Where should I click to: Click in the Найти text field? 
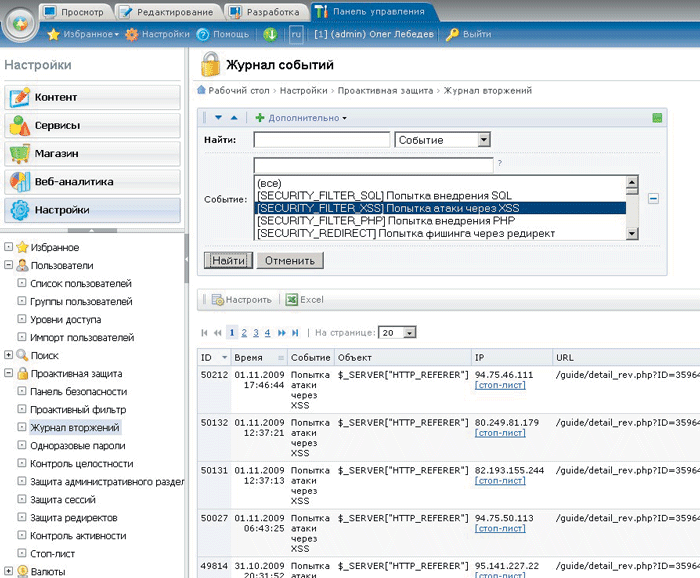click(321, 140)
